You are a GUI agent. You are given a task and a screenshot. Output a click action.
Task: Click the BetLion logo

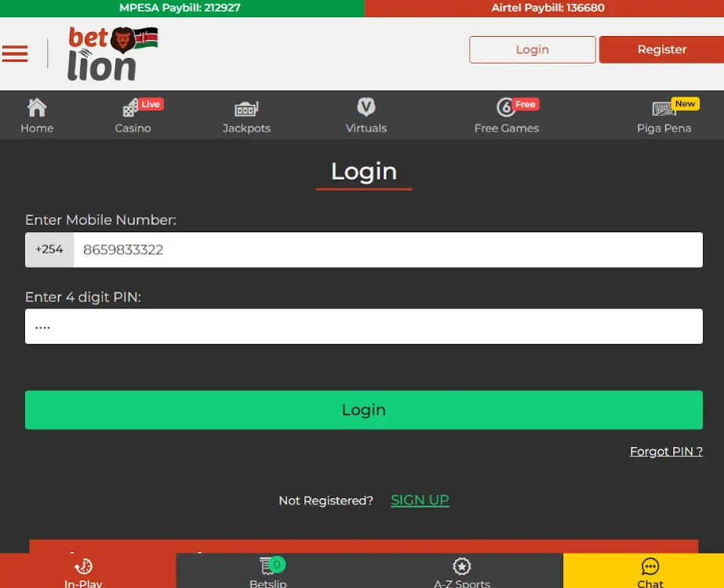pyautogui.click(x=111, y=53)
